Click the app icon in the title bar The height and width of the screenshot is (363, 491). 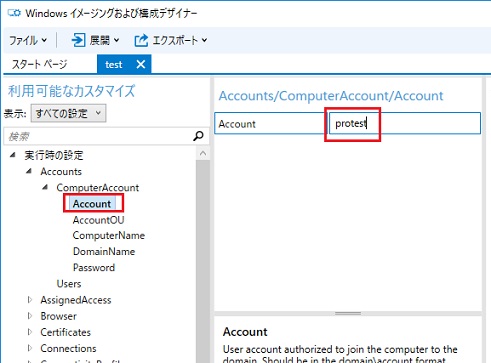(x=14, y=13)
